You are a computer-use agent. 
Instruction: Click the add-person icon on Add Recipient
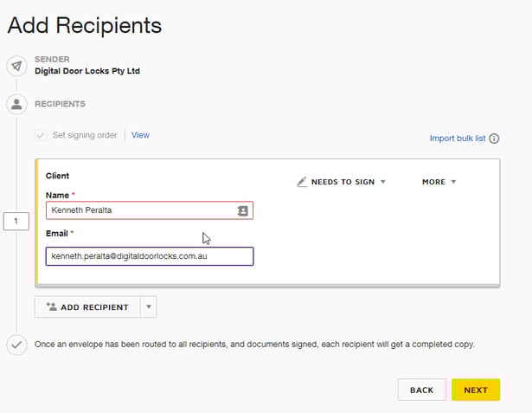pos(51,307)
